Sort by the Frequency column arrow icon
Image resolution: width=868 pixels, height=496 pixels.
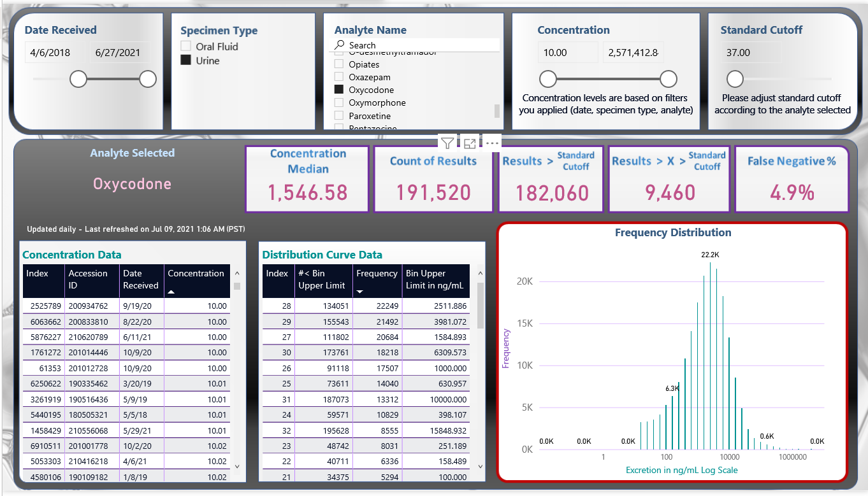[360, 292]
